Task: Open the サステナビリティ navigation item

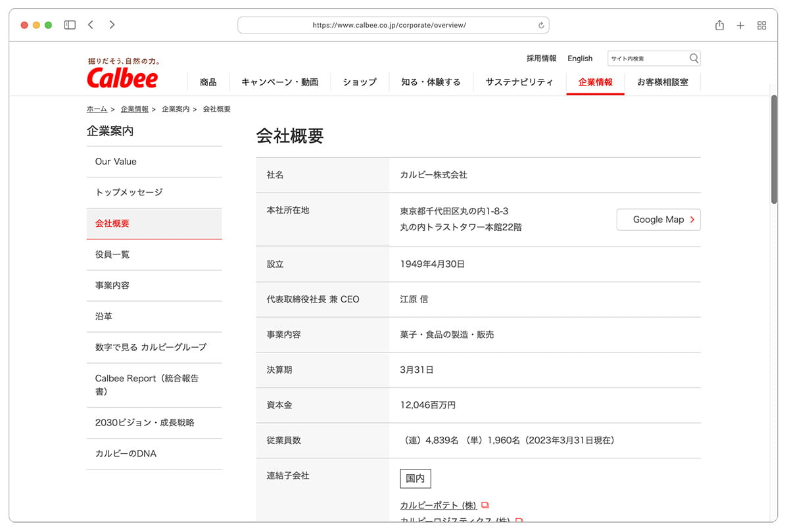Action: pyautogui.click(x=519, y=82)
